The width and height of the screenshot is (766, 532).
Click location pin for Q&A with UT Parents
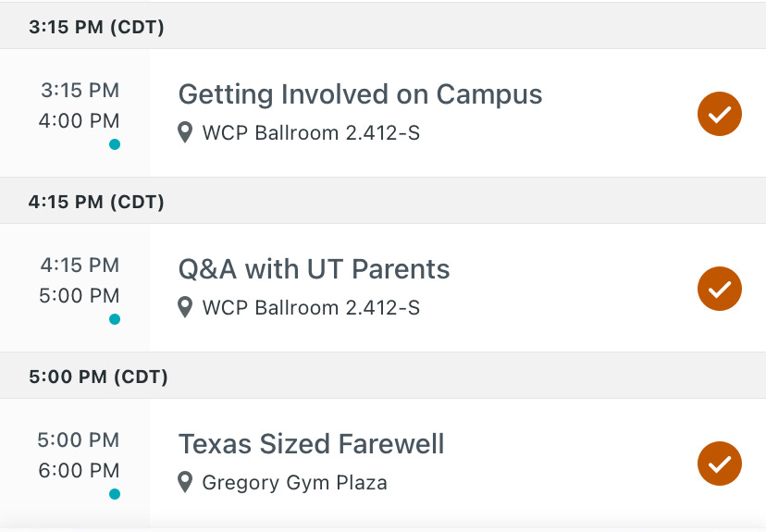point(185,307)
